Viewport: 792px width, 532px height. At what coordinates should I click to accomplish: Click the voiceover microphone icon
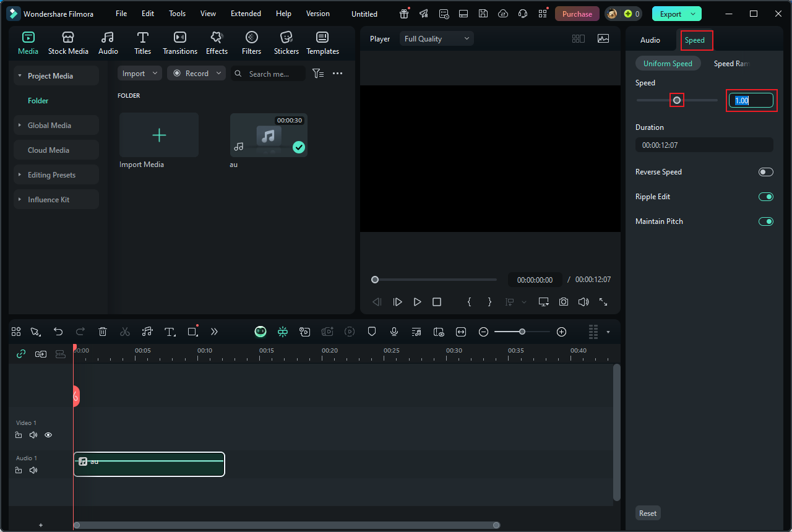tap(394, 332)
